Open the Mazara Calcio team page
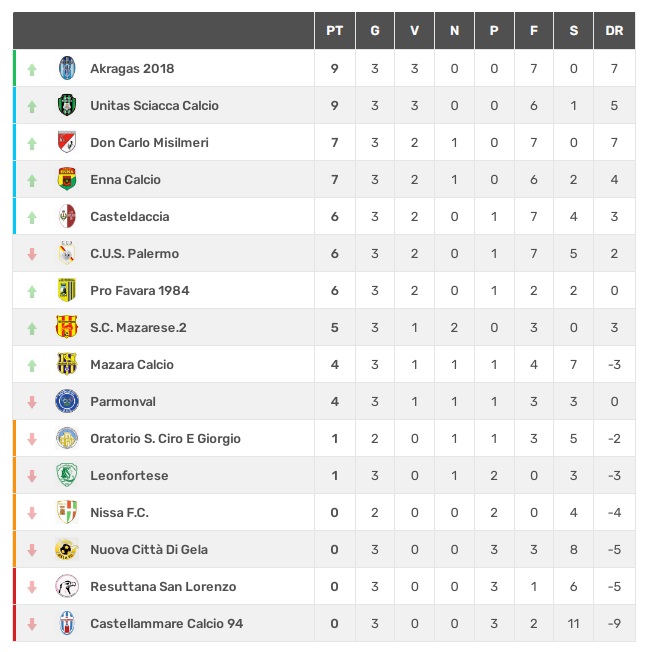Image resolution: width=657 pixels, height=652 pixels. pos(132,365)
